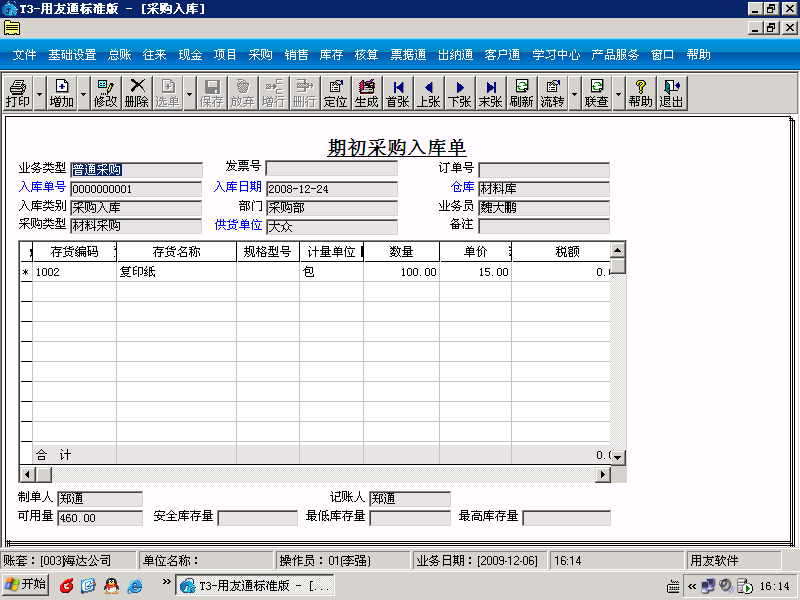Click the 入库日期 field 2008-12-24
Screen dimensions: 800x600
tap(332, 189)
